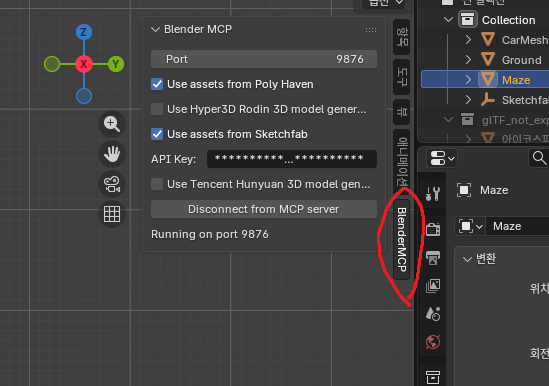Screen dimensions: 549x386
Task: Expand the Ground outliner item
Action: tap(468, 60)
